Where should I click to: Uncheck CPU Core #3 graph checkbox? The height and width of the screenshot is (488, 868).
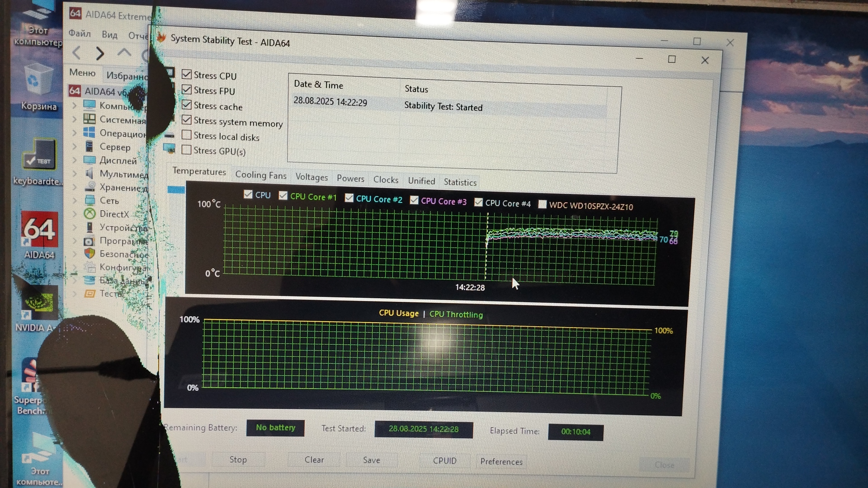(414, 200)
